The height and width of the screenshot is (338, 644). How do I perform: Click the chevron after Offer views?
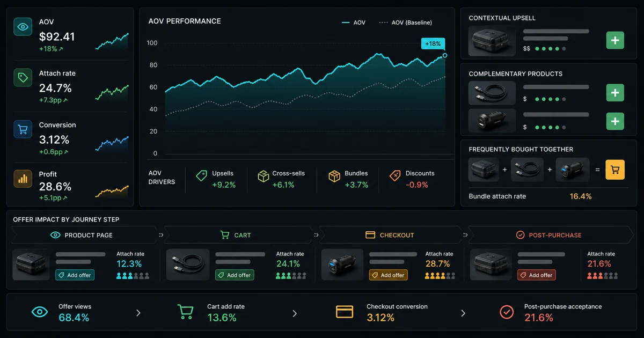[x=138, y=313]
